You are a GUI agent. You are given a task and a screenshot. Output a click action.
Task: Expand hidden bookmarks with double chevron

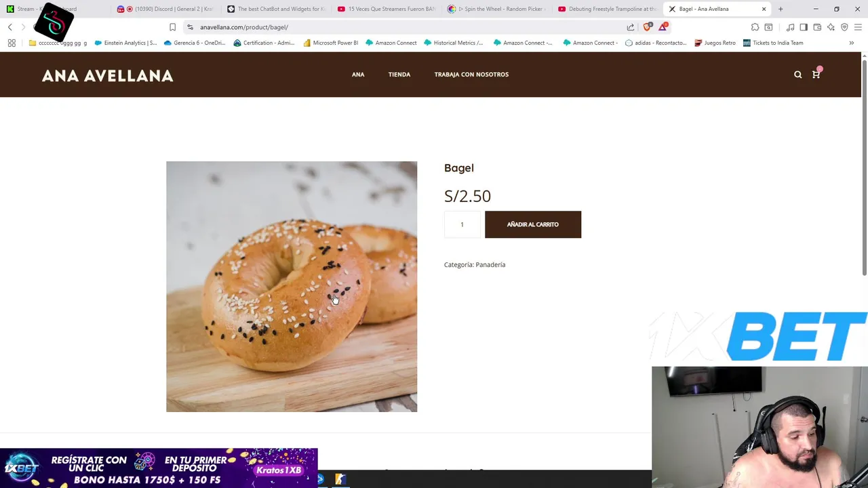click(852, 43)
